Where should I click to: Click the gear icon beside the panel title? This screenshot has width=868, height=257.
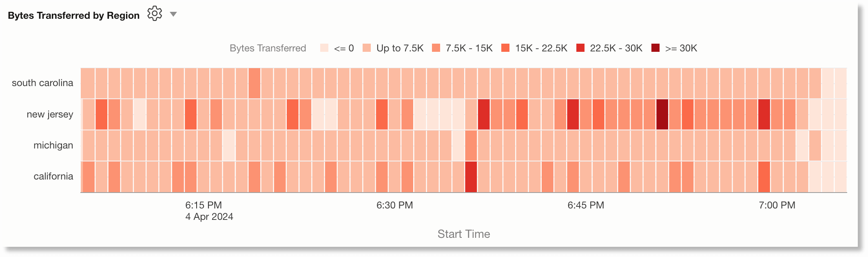click(154, 13)
